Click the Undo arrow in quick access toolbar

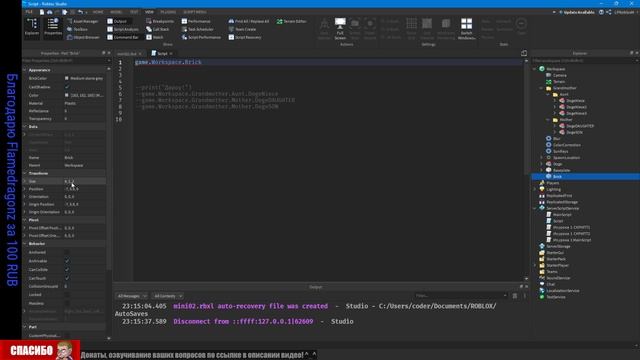click(x=80, y=12)
